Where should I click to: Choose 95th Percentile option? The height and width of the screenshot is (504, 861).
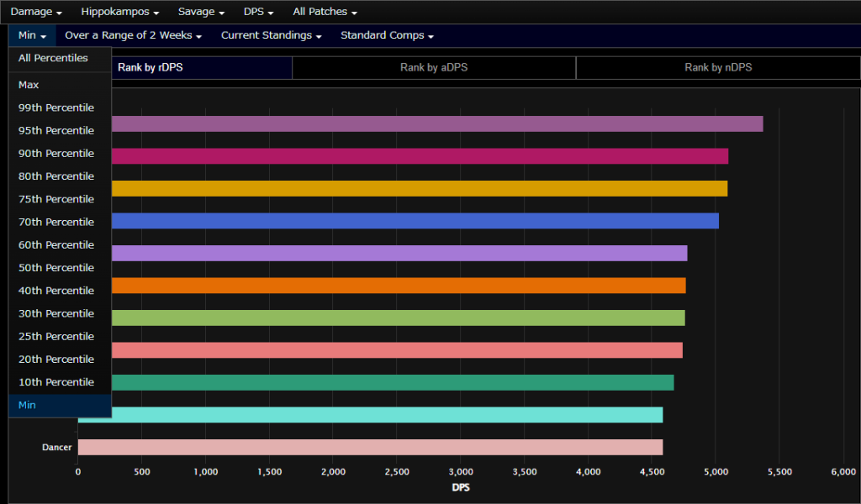[x=60, y=130]
